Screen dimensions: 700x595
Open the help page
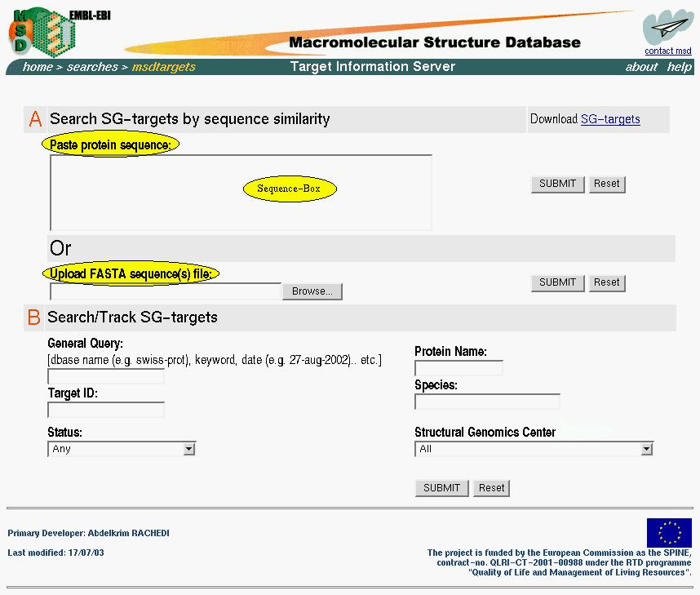[679, 67]
